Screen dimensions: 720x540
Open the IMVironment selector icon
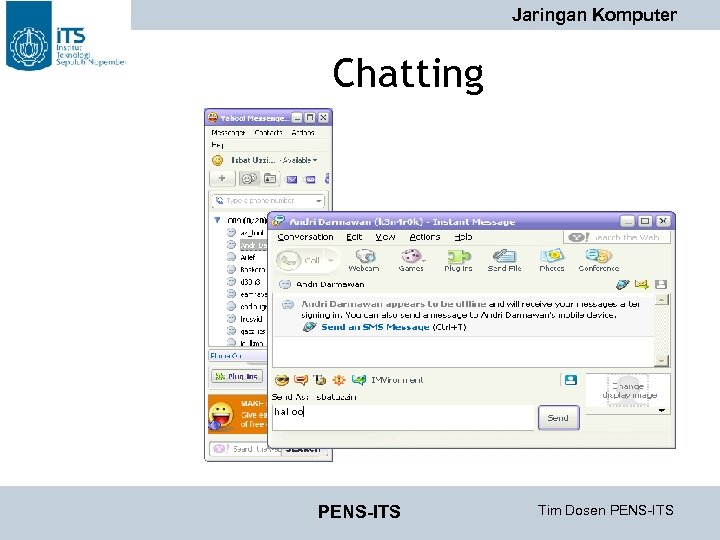359,380
